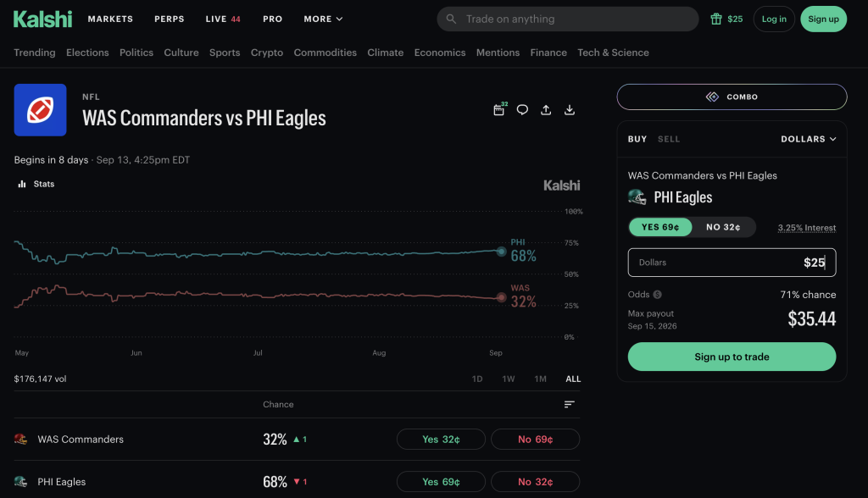Open the Stats bar chart icon
Image resolution: width=868 pixels, height=498 pixels.
22,184
